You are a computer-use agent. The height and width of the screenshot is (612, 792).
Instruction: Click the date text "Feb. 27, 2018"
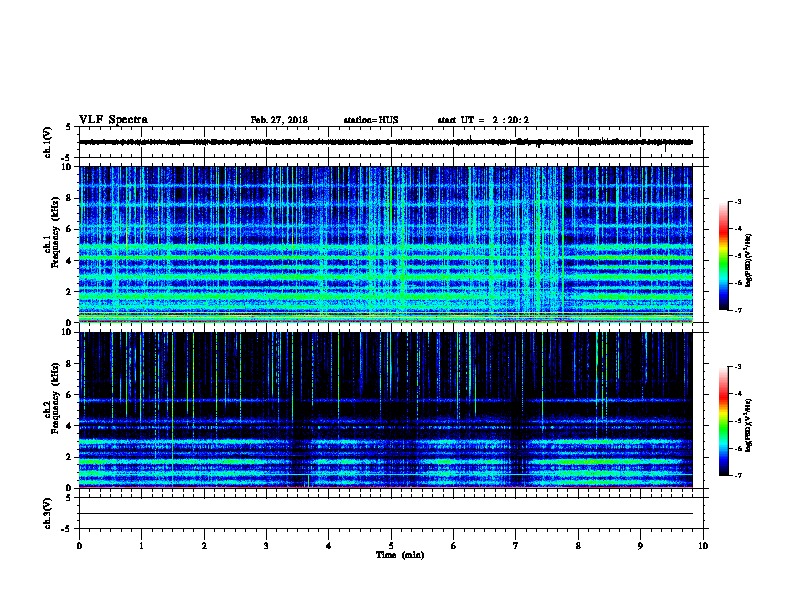coord(279,120)
